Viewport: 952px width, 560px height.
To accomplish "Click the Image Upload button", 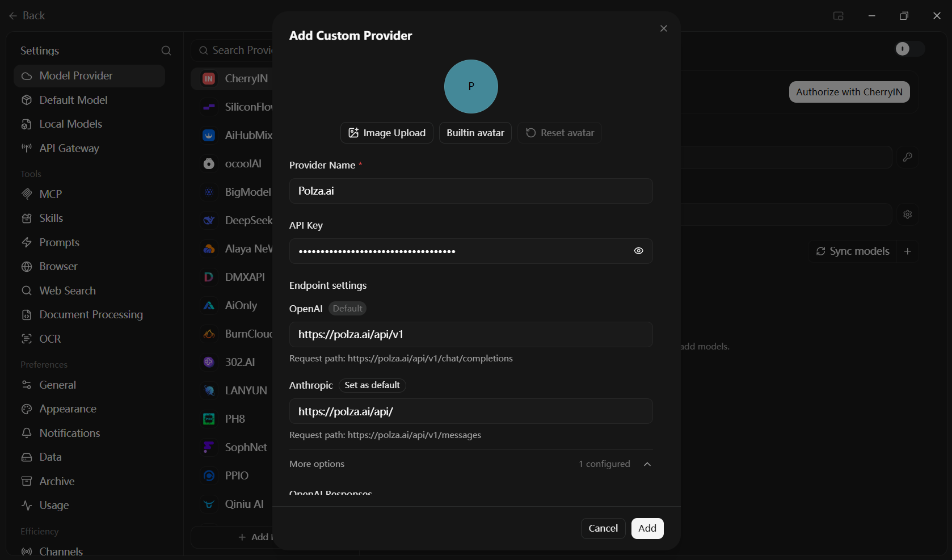I will tap(387, 133).
